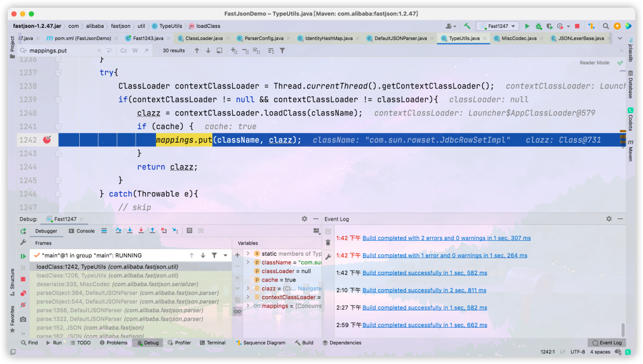Click the Step Over icon

click(118, 231)
